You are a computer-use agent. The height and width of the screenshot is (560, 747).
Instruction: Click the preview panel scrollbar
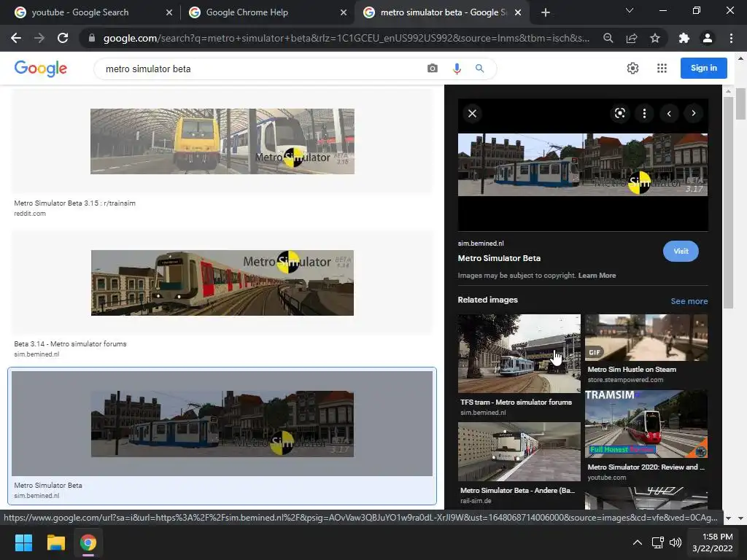click(x=727, y=201)
